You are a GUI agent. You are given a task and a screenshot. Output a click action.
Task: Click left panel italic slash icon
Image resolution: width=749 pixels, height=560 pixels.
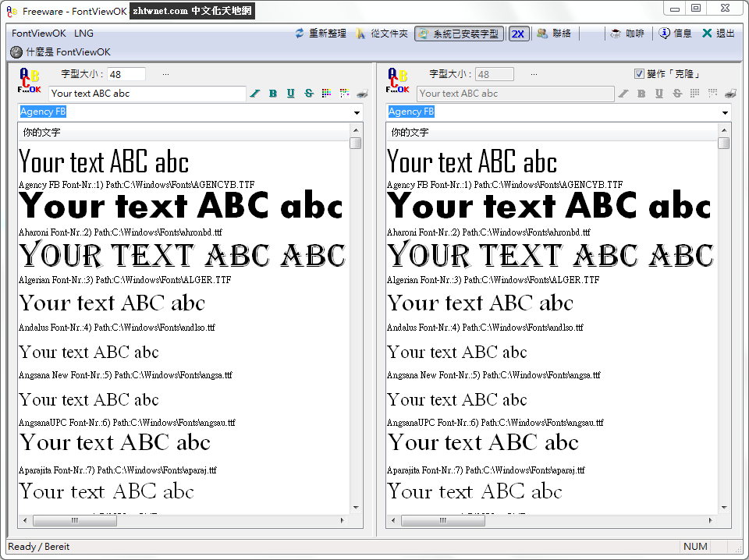[x=255, y=94]
